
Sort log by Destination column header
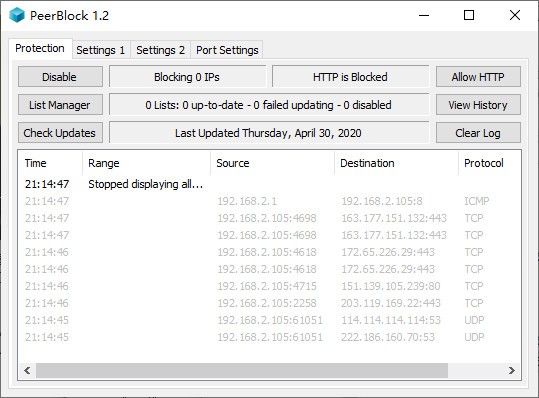pyautogui.click(x=396, y=163)
